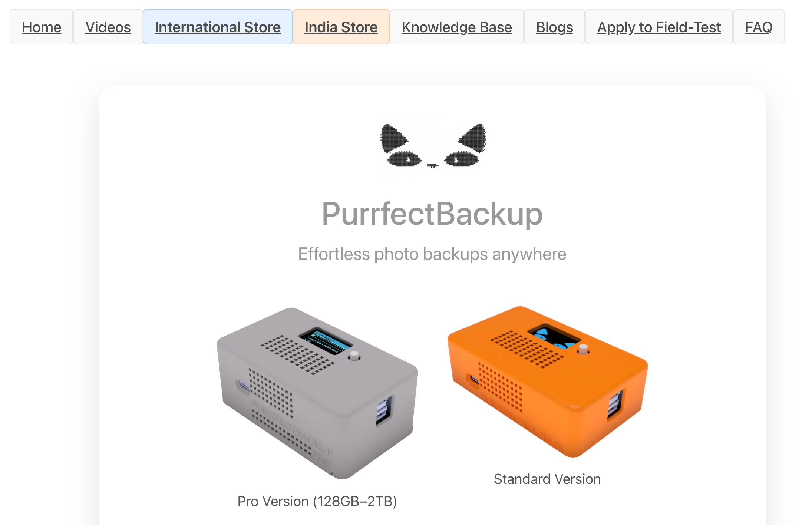Navigate to Blogs
This screenshot has height=525, width=812.
(554, 27)
